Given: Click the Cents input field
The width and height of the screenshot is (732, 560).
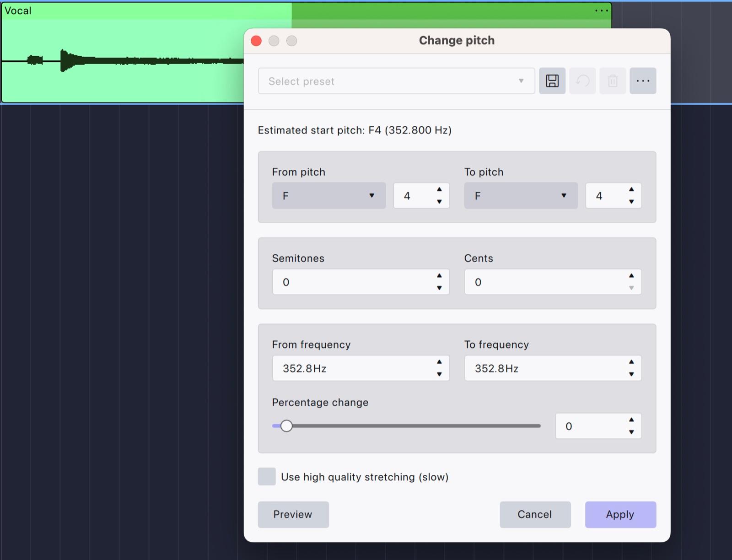Looking at the screenshot, I should [553, 282].
